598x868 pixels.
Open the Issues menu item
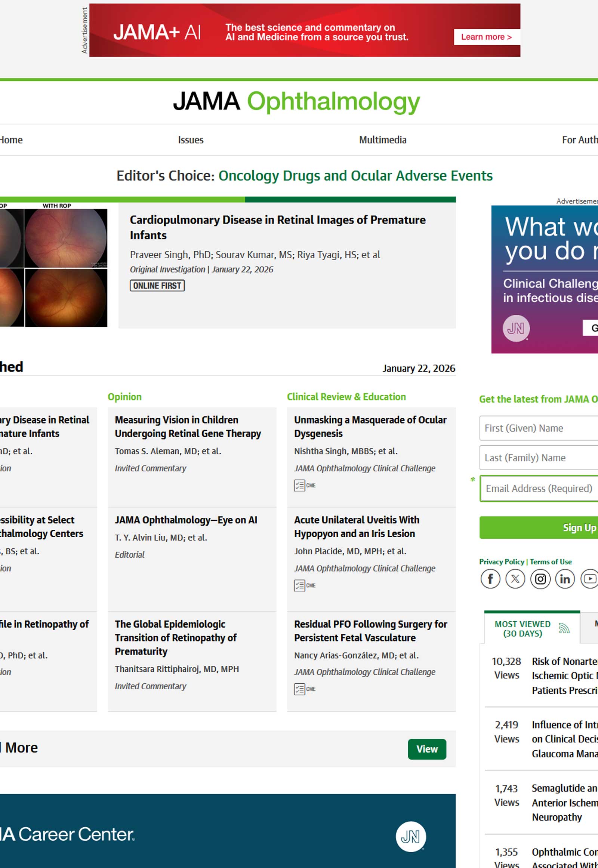[190, 140]
